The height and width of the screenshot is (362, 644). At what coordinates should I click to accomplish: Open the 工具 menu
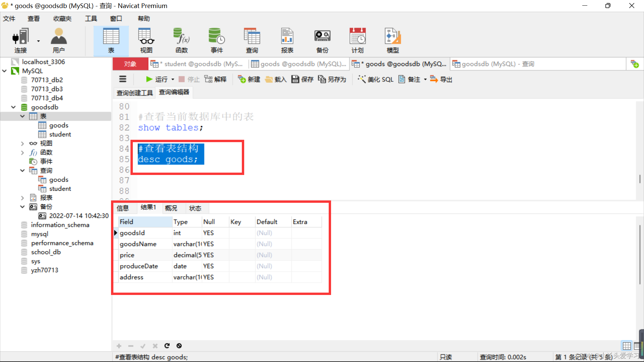[x=91, y=18]
